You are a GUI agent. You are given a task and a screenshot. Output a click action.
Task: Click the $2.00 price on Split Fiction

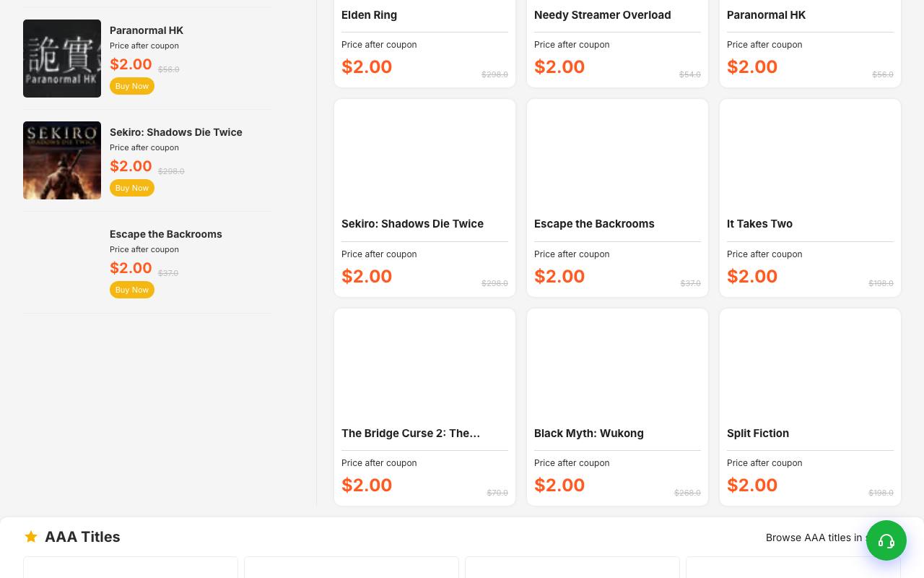(x=752, y=485)
